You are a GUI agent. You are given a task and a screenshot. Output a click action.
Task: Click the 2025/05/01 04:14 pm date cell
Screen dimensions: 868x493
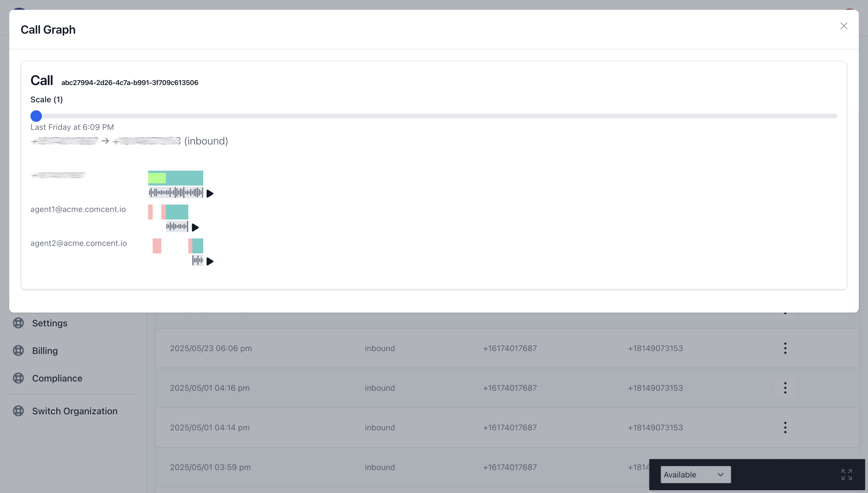[x=210, y=428]
